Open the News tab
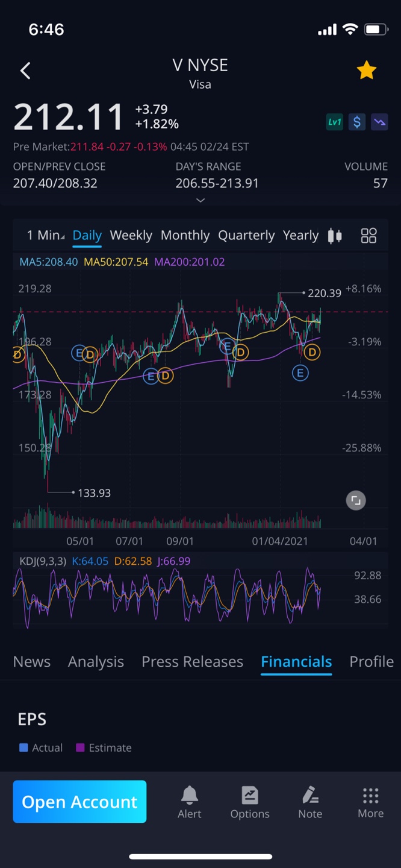Image resolution: width=401 pixels, height=868 pixels. [32, 661]
